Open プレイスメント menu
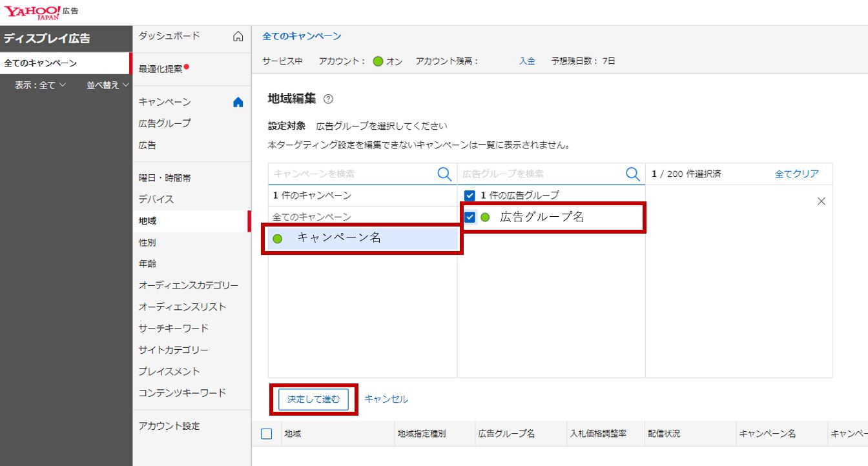Image resolution: width=868 pixels, height=466 pixels. point(169,371)
